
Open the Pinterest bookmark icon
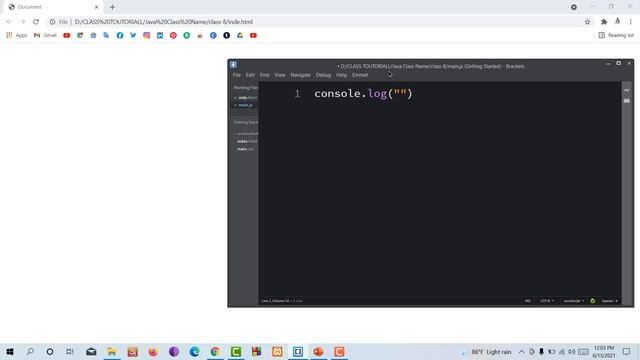click(173, 36)
